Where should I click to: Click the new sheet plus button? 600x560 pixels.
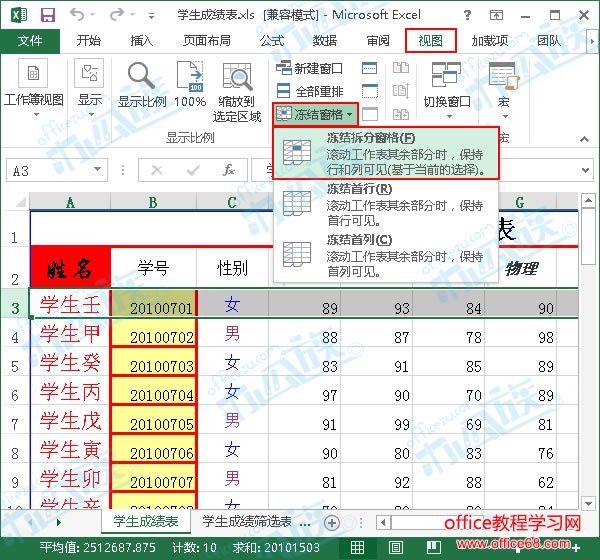[331, 523]
